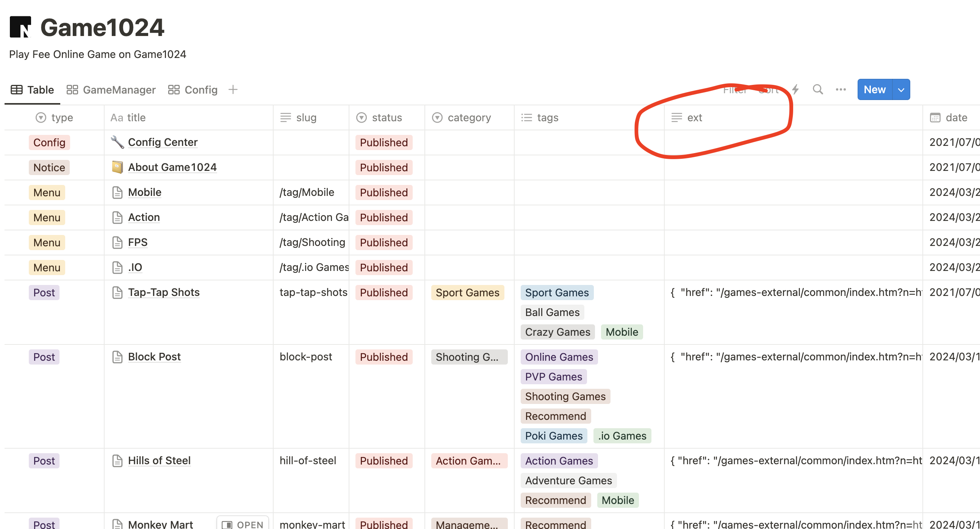Click the Aa icon in the title column header

tap(116, 118)
